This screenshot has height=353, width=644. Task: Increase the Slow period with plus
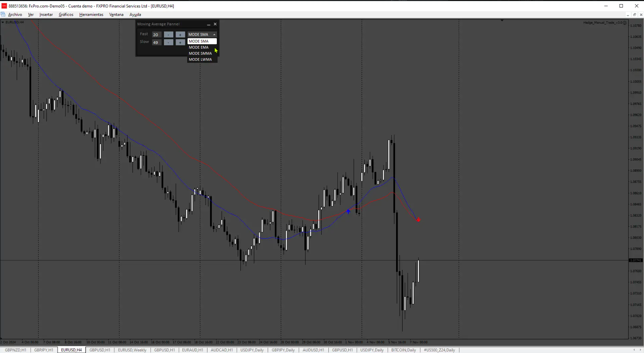tap(180, 42)
